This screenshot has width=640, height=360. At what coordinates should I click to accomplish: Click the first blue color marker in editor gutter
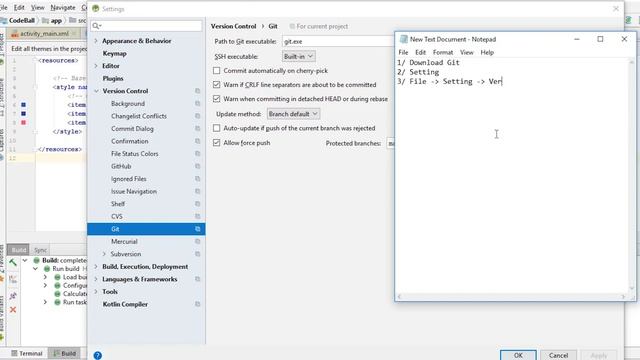(24, 105)
